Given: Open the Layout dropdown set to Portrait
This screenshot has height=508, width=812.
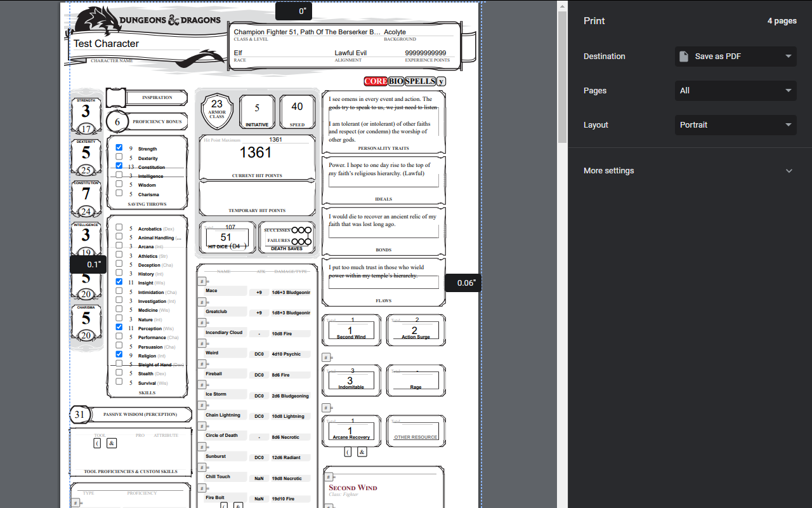Looking at the screenshot, I should pos(735,124).
